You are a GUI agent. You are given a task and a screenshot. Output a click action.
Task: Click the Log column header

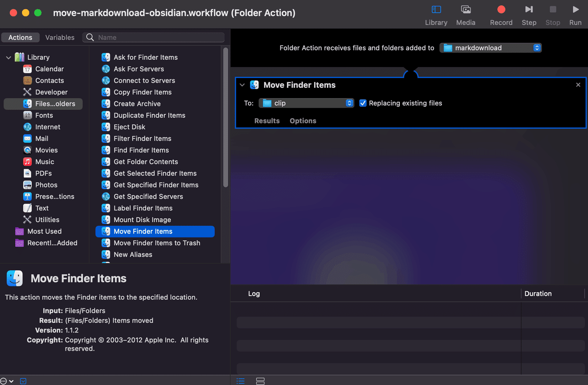(x=254, y=294)
